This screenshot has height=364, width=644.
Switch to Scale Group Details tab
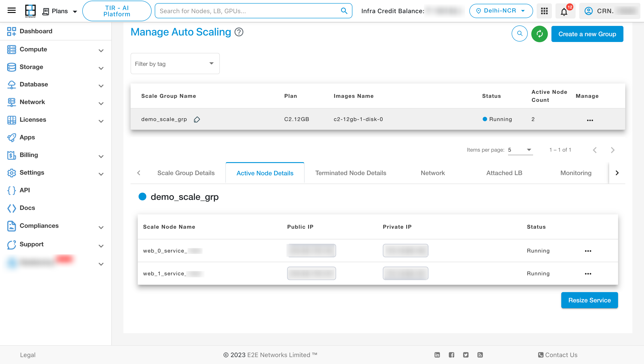click(186, 173)
